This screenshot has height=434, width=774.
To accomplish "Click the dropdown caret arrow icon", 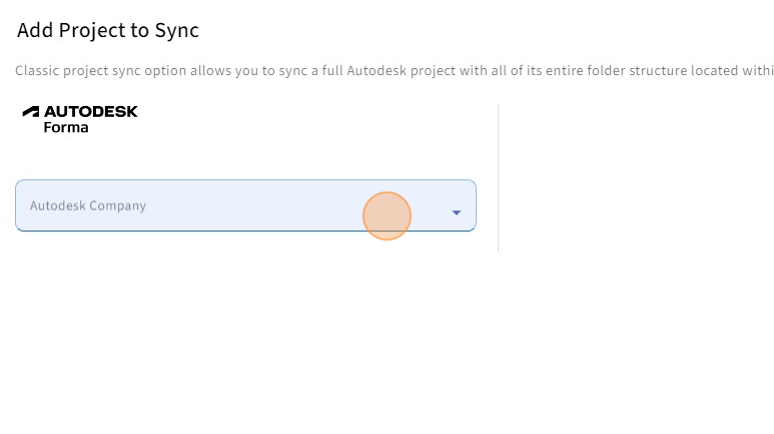I will coord(456,213).
